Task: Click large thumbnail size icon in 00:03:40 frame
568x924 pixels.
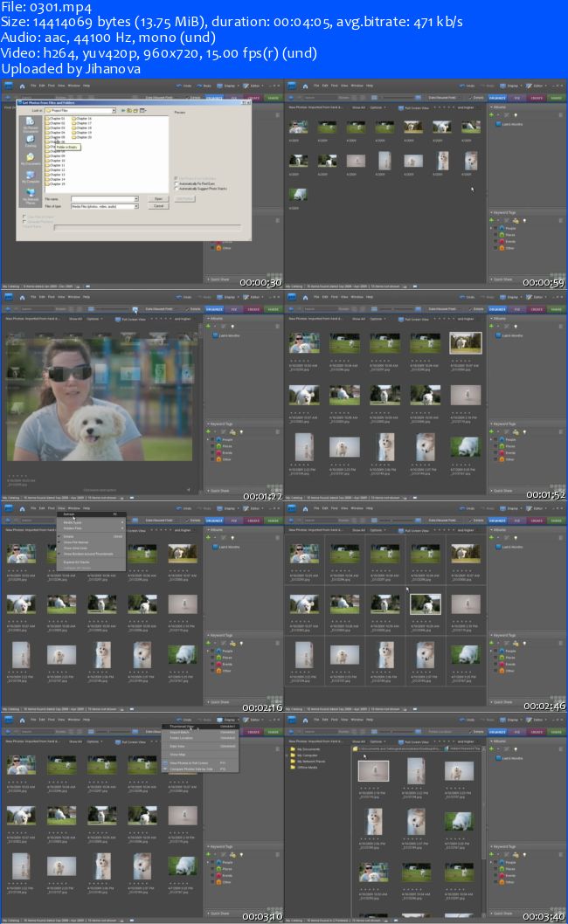Action: 419,732
